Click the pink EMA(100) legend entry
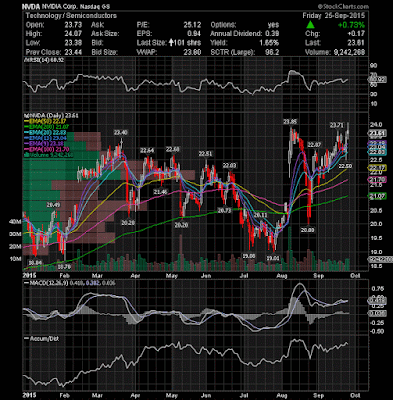Image resolution: width=393 pixels, height=400 pixels. tap(46, 149)
